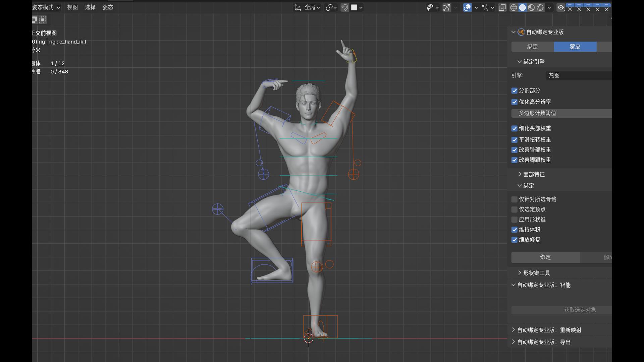Disable 维持体积 checkbox

pyautogui.click(x=515, y=230)
